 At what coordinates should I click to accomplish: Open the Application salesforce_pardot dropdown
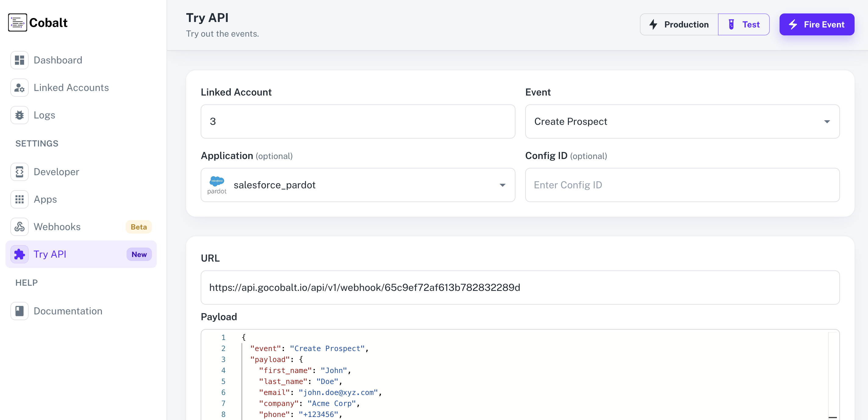coord(357,185)
